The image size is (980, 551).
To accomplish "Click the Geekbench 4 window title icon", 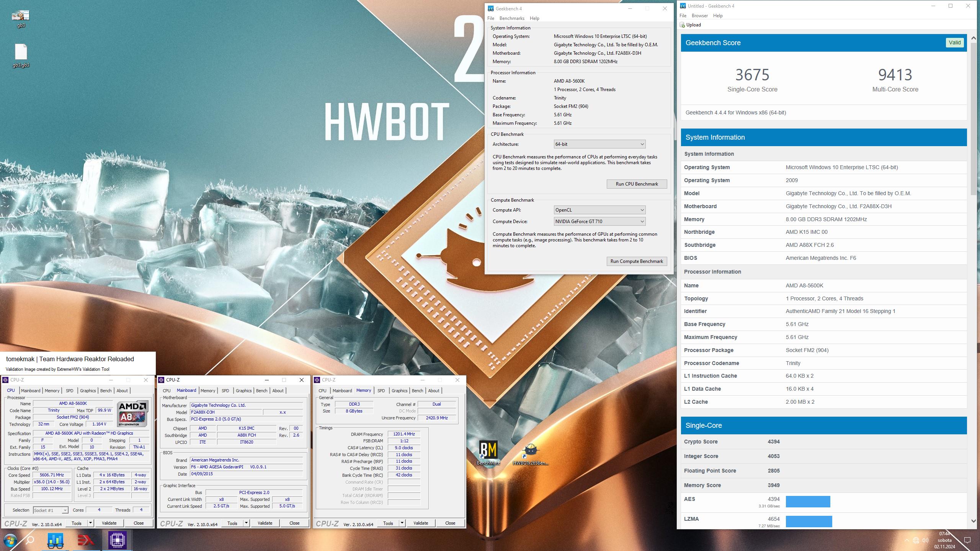I will [x=491, y=8].
